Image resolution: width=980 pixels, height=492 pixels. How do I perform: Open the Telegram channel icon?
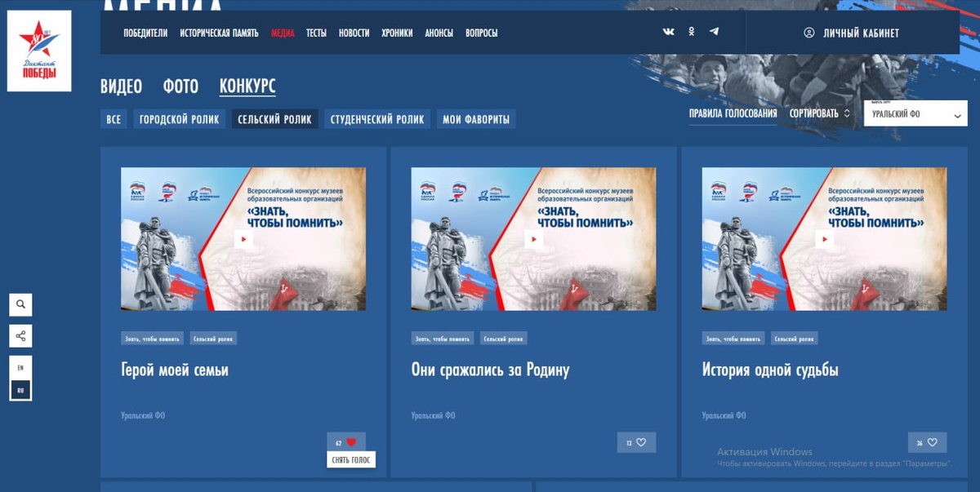pyautogui.click(x=714, y=32)
